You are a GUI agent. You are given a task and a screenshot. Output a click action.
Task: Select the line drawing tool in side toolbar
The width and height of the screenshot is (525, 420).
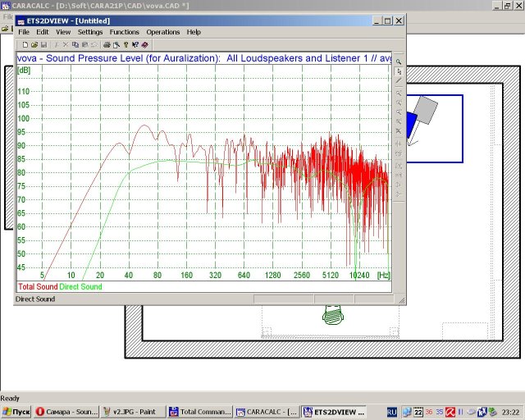coord(399,80)
